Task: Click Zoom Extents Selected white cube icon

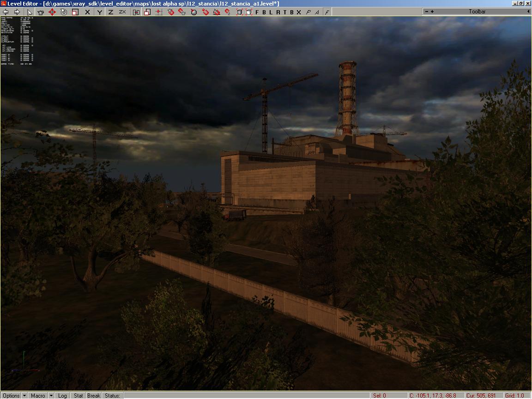Action: click(x=249, y=12)
